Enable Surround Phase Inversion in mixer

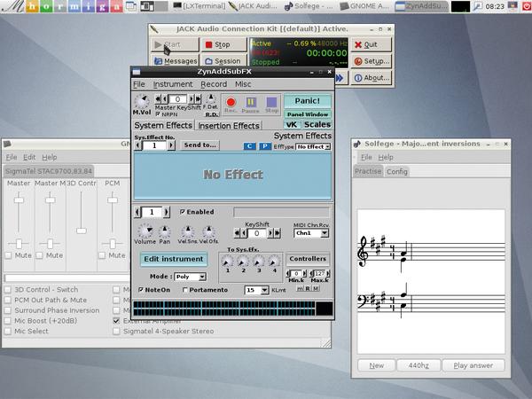point(8,310)
